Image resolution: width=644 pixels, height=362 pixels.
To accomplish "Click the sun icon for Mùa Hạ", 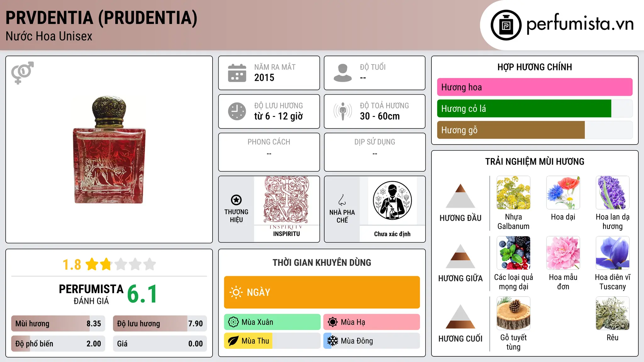I will tap(333, 322).
